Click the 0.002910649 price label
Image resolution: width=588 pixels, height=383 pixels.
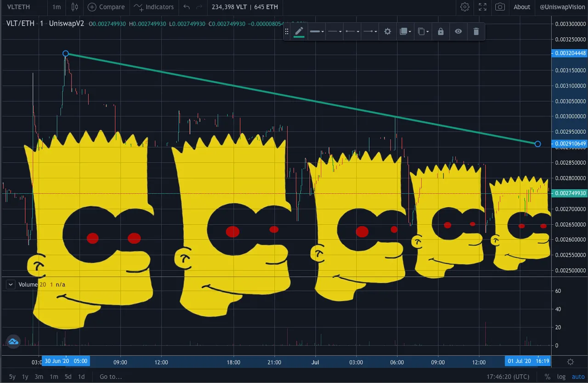[570, 144]
